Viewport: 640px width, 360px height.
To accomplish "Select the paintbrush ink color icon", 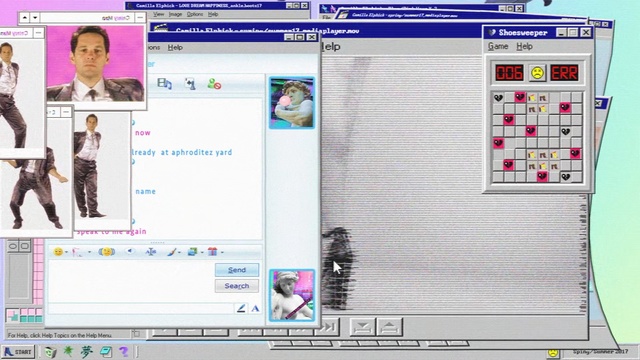I will tap(171, 252).
